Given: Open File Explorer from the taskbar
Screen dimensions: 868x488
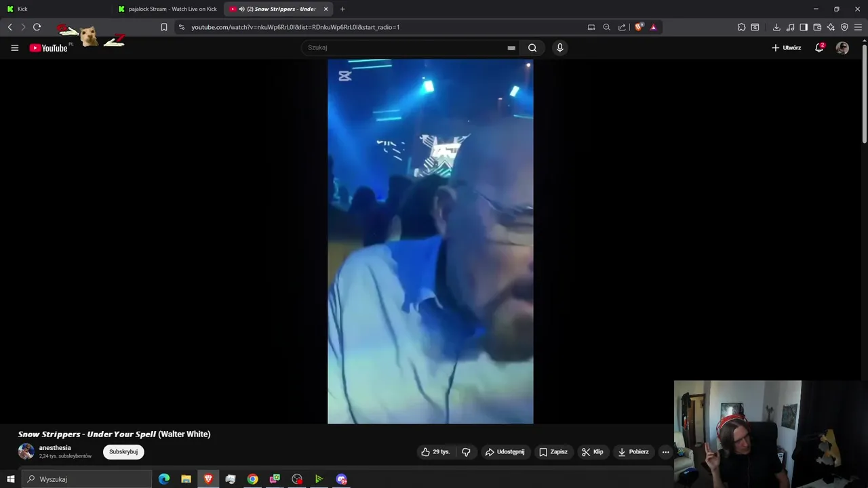Looking at the screenshot, I should 186,479.
